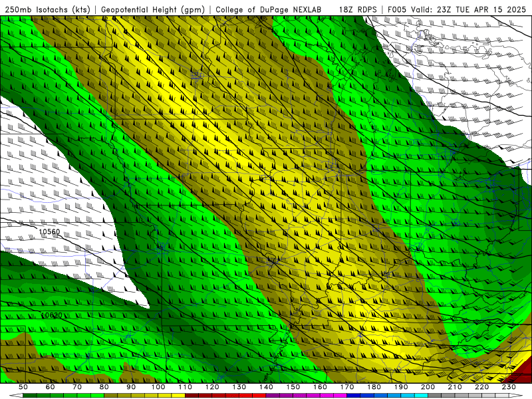Click the 130 value on the colorbar scale
This screenshot has height=399, width=532.
tap(239, 387)
